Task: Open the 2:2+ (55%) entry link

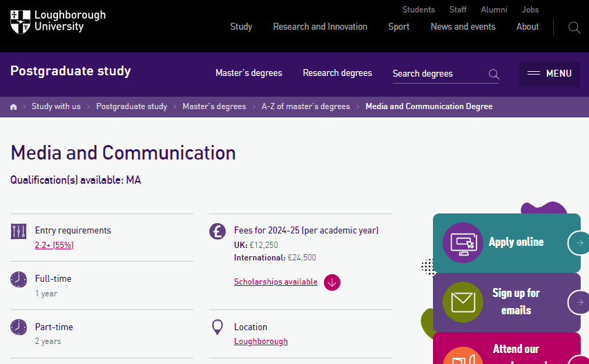Action: tap(54, 245)
